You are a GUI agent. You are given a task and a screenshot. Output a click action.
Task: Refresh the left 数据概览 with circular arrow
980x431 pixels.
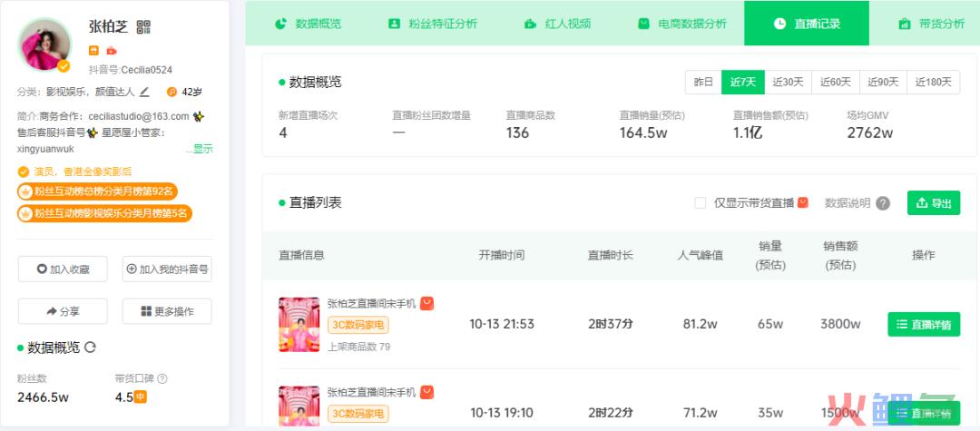(x=90, y=348)
